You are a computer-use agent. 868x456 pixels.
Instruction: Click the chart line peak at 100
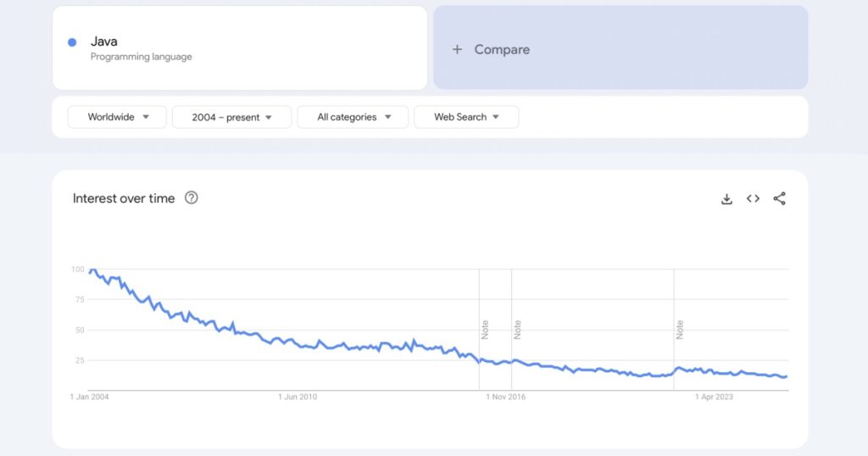(x=92, y=270)
